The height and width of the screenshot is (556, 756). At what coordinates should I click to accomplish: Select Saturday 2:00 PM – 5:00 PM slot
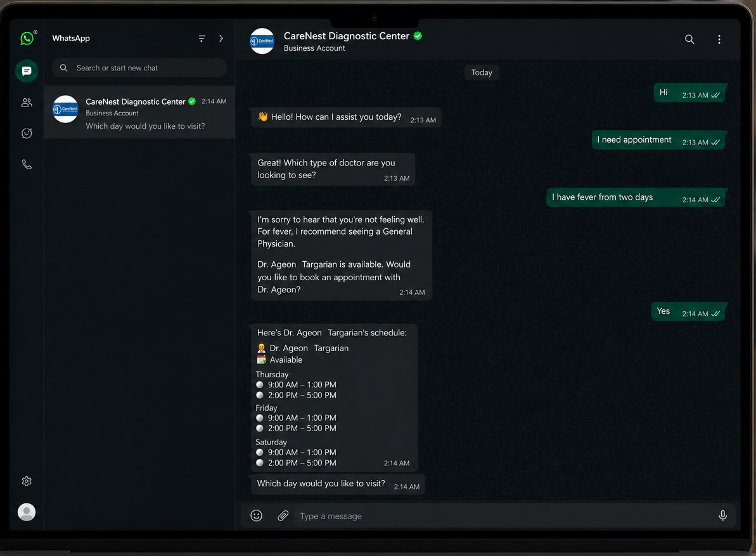(x=296, y=463)
